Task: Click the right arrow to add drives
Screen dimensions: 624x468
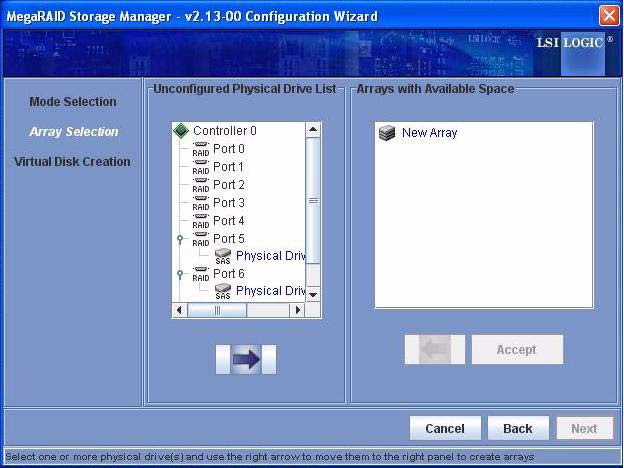Action: [246, 359]
